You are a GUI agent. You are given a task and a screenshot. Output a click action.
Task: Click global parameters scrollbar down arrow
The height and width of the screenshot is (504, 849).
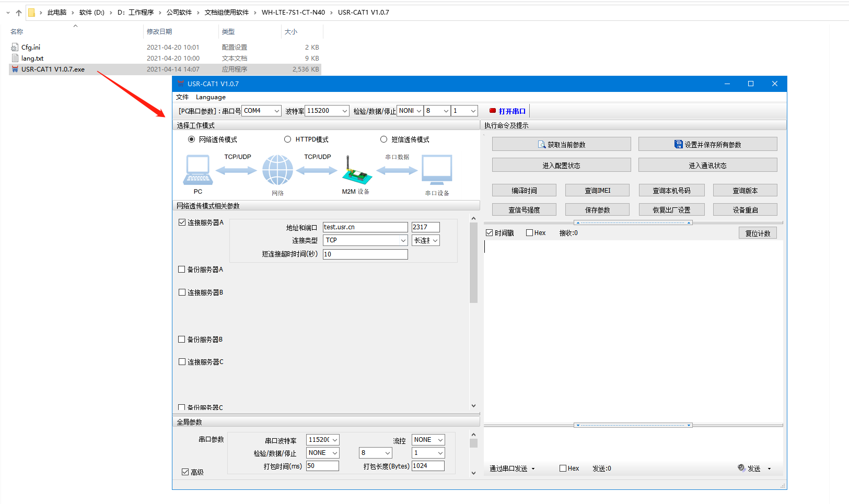coord(474,473)
